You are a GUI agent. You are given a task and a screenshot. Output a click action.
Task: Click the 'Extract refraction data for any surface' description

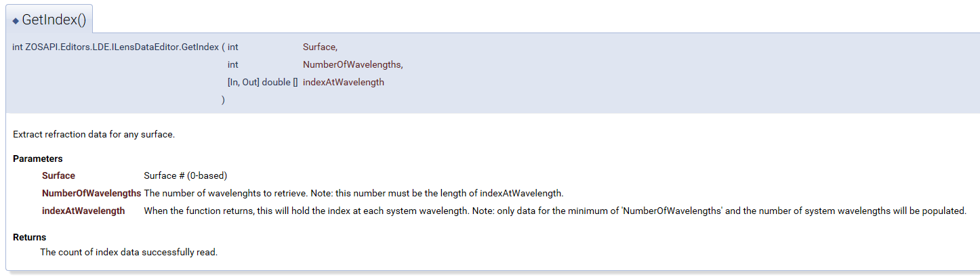tap(94, 134)
